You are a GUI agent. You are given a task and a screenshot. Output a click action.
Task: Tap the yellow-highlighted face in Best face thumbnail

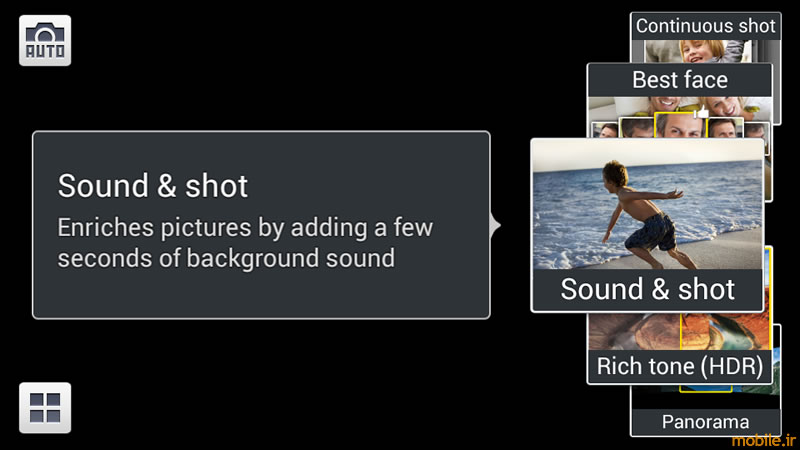(x=680, y=126)
